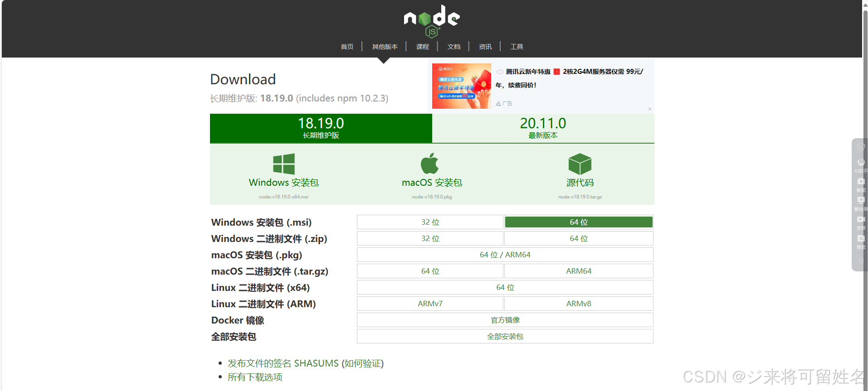Download Windows .msi 32 位 installer

[x=430, y=222]
